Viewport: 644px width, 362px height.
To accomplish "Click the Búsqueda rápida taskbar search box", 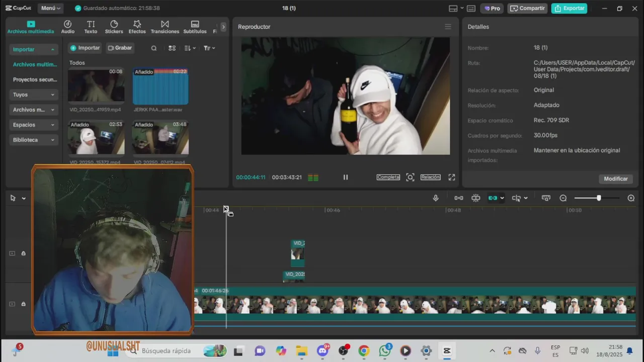I will (176, 350).
